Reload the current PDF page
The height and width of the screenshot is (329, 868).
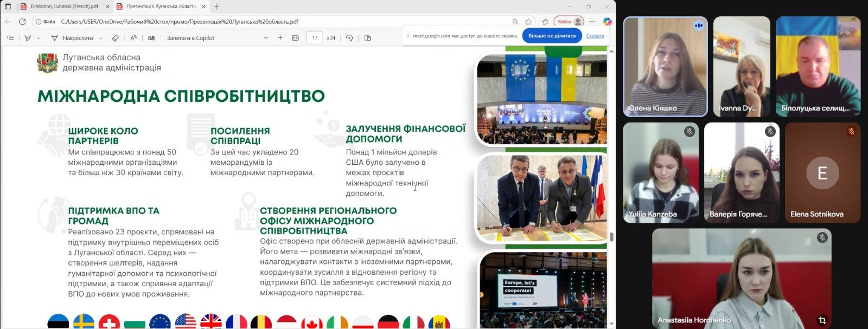[x=22, y=22]
